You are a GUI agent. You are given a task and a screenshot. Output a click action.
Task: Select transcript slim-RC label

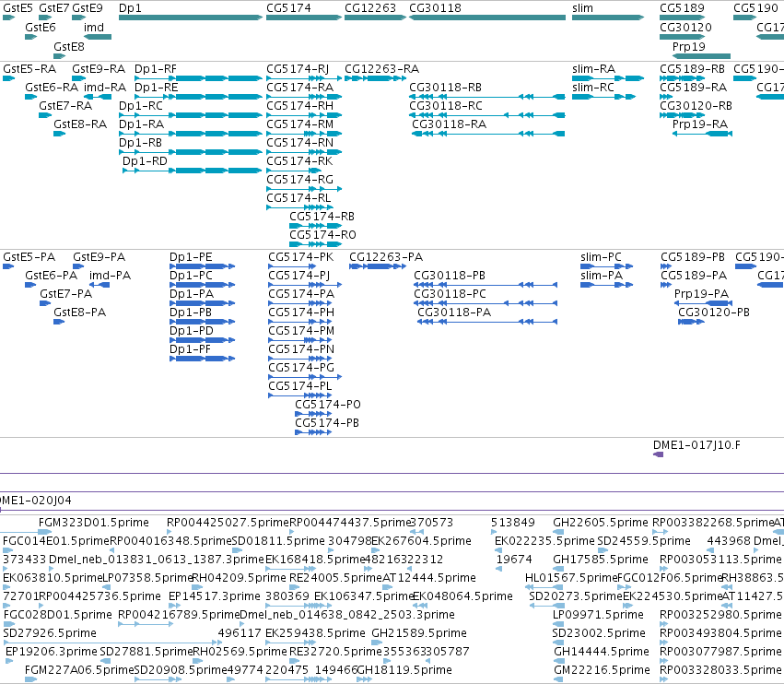point(593,88)
